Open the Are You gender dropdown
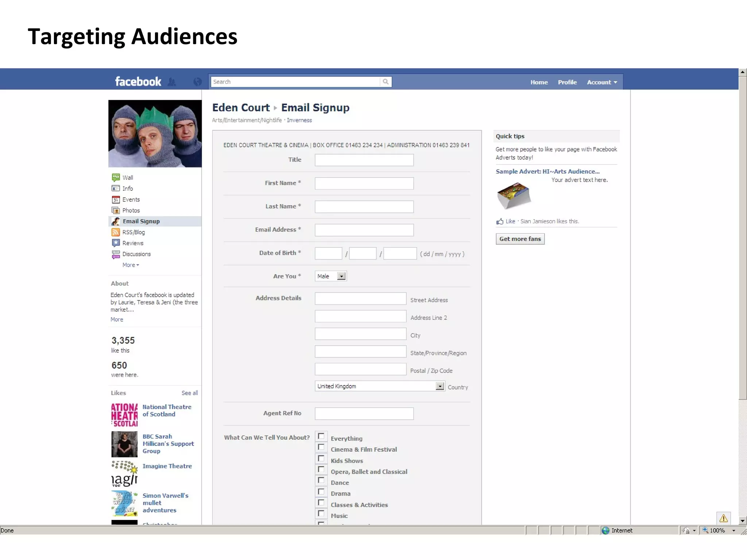The height and width of the screenshot is (560, 747). coord(331,276)
